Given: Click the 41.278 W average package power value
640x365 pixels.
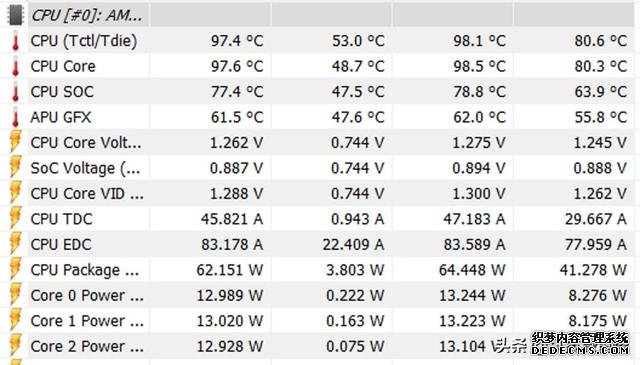Looking at the screenshot, I should tap(593, 270).
